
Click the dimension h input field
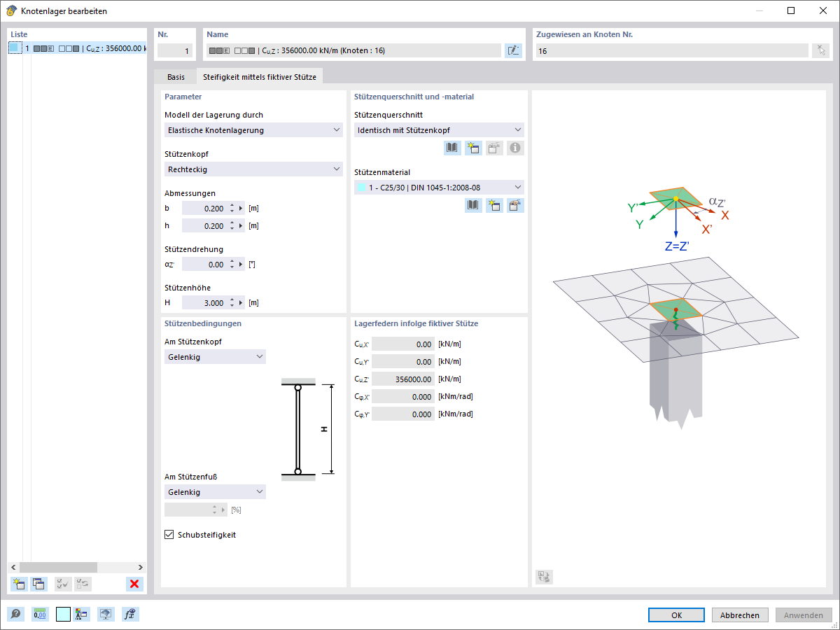coord(204,225)
